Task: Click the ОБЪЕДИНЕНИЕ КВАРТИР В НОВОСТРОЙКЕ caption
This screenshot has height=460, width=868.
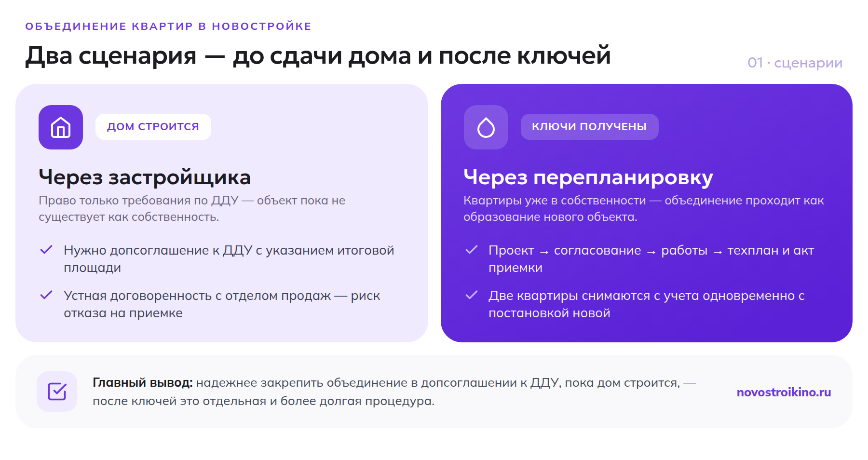Action: (x=168, y=26)
